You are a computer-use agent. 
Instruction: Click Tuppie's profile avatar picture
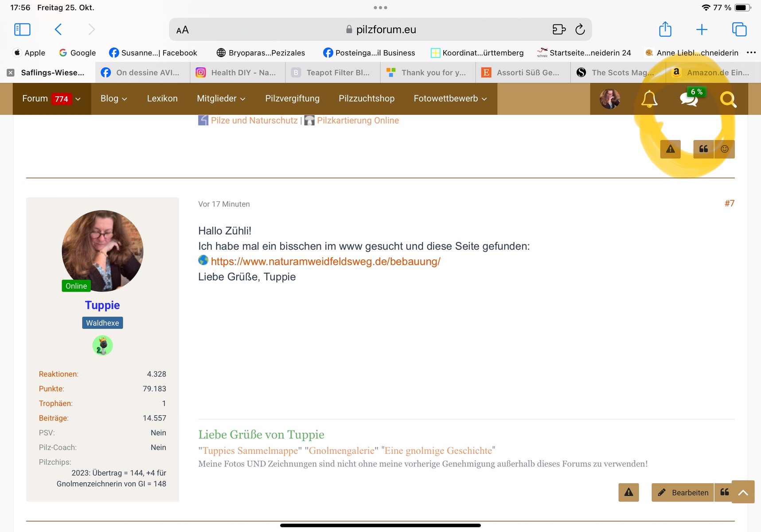click(102, 250)
